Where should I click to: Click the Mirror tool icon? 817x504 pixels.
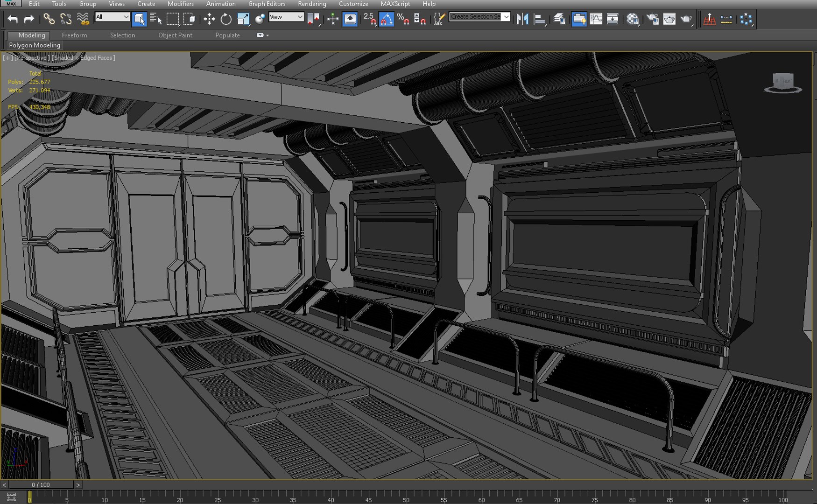(x=522, y=19)
